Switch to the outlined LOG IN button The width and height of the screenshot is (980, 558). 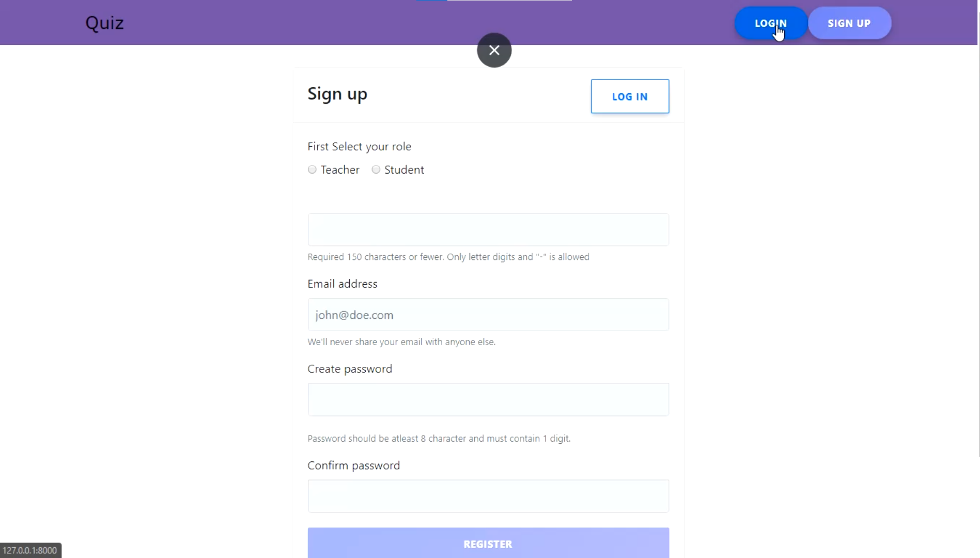point(629,97)
